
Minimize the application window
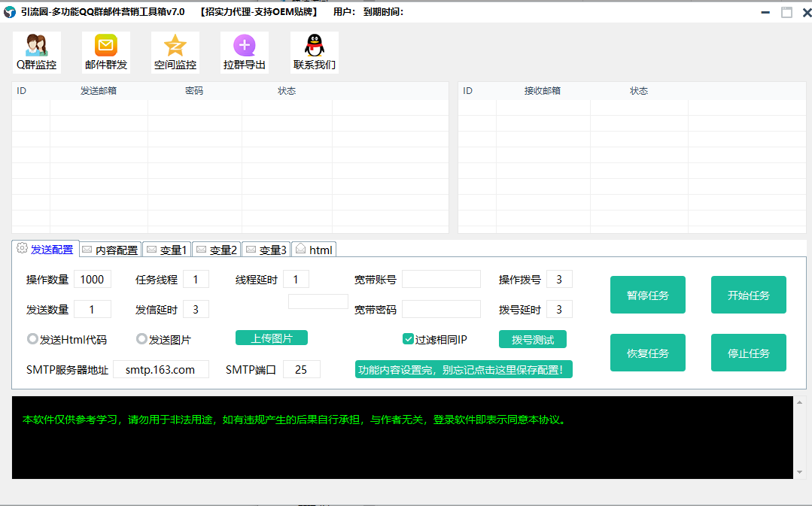point(765,12)
